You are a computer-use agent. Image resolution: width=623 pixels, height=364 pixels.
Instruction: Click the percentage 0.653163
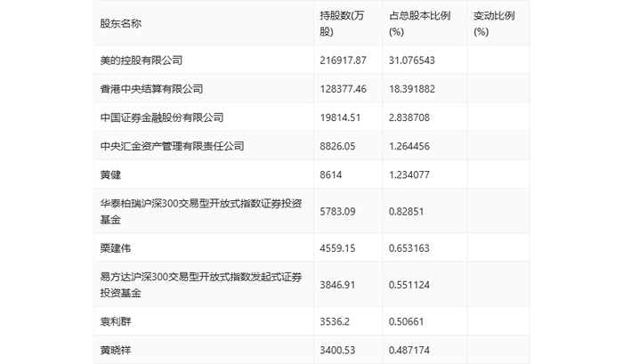409,248
